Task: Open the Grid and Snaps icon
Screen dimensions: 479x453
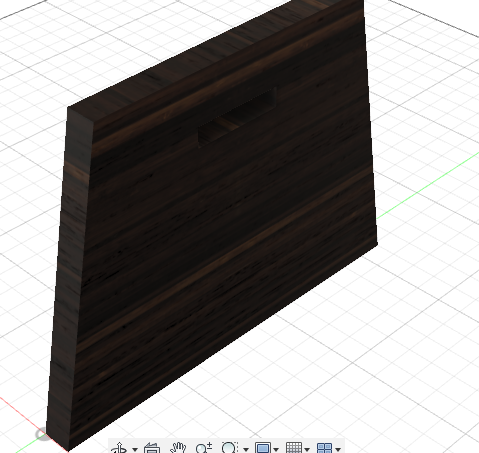Action: click(x=294, y=448)
